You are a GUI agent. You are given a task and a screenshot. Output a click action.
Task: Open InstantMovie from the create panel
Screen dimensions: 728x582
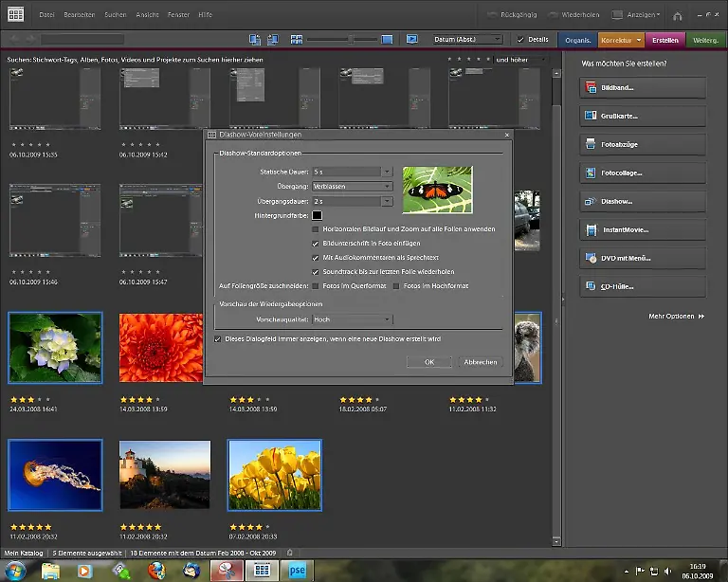click(x=591, y=230)
